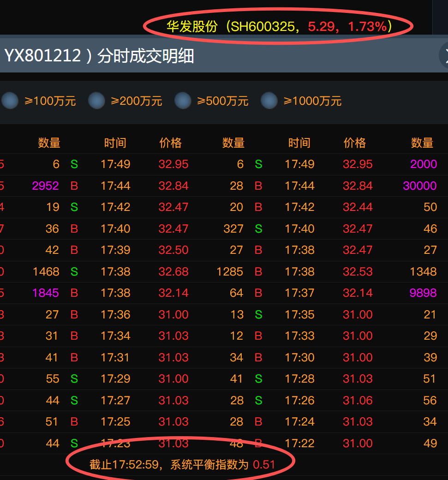The height and width of the screenshot is (480, 448).
Task: Click the S marker beside quantity 327
Action: point(258,228)
